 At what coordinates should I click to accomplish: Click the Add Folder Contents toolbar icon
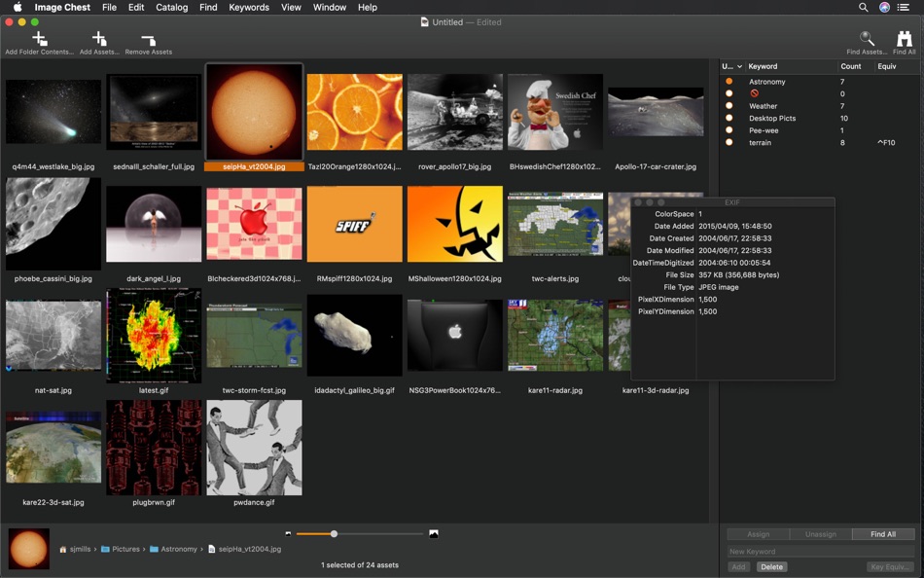pyautogui.click(x=38, y=39)
